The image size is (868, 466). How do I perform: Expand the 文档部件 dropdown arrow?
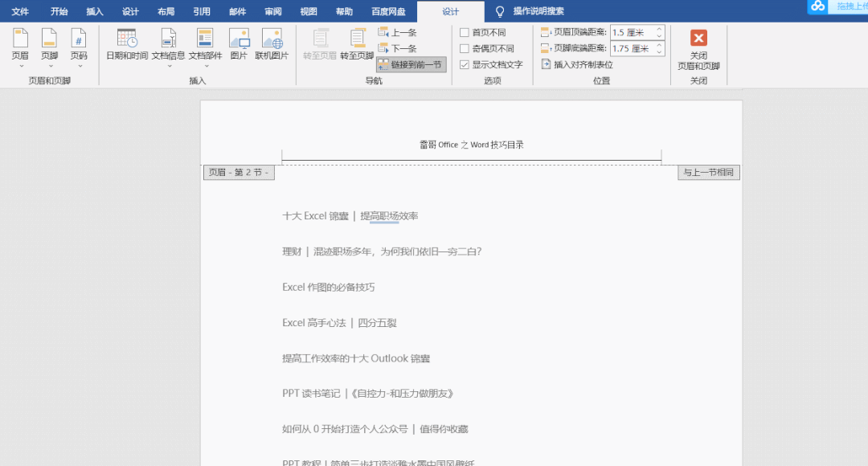pyautogui.click(x=206, y=66)
